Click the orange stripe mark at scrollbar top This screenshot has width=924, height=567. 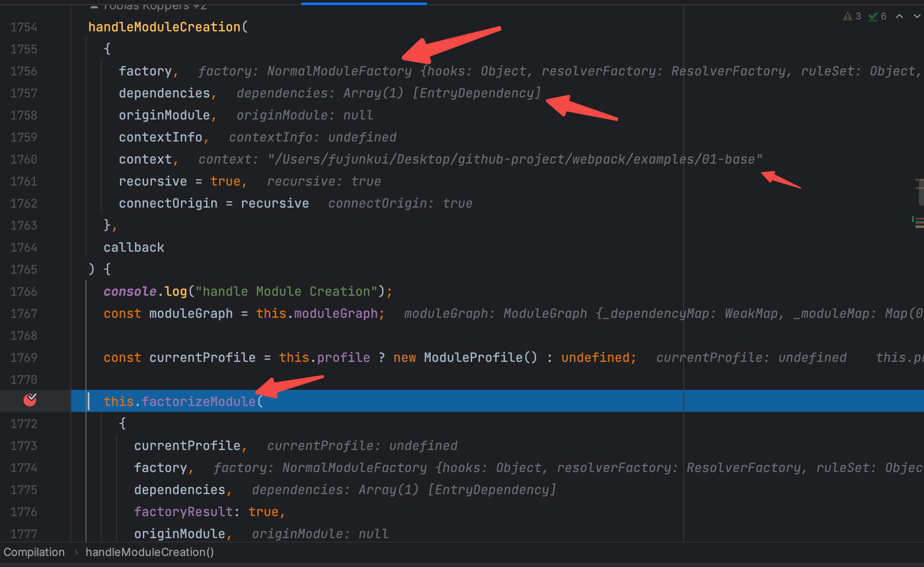click(x=919, y=180)
